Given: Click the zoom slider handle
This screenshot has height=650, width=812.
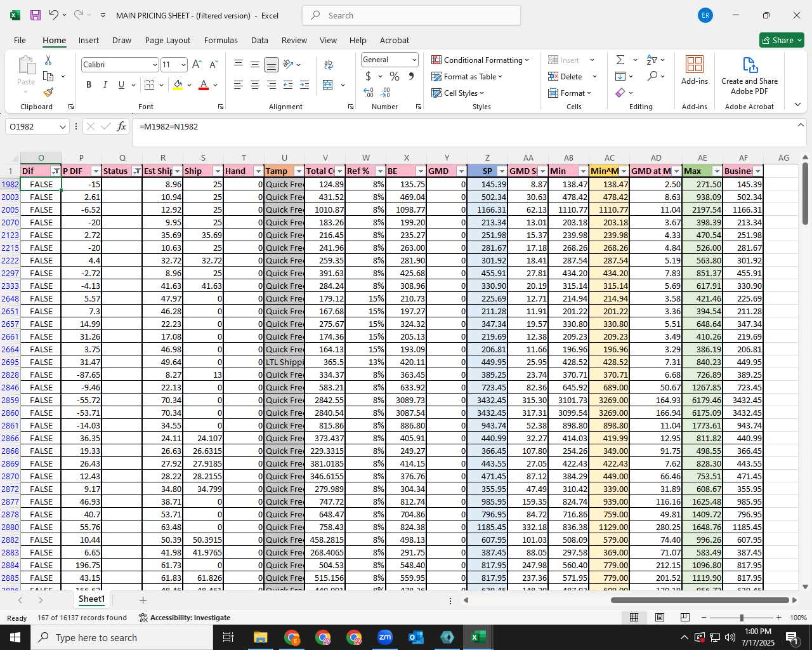Looking at the screenshot, I should (741, 618).
